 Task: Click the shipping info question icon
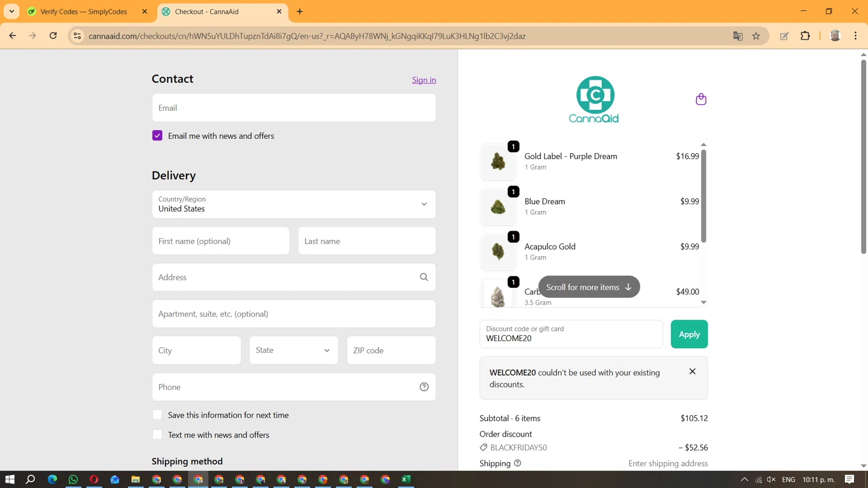[517, 463]
